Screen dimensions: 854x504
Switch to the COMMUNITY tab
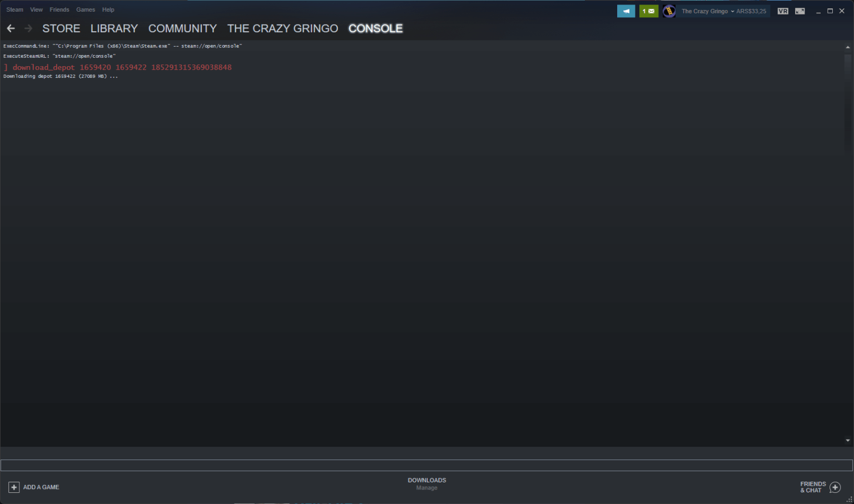tap(182, 28)
